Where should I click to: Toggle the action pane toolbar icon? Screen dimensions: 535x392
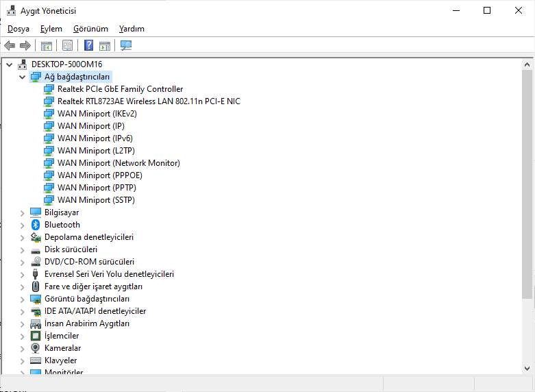[105, 45]
